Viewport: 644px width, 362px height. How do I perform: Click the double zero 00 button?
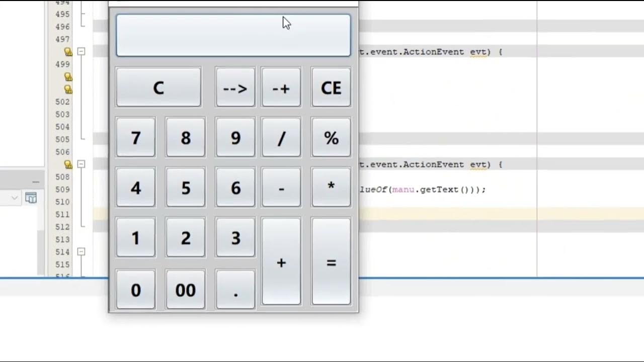click(186, 289)
